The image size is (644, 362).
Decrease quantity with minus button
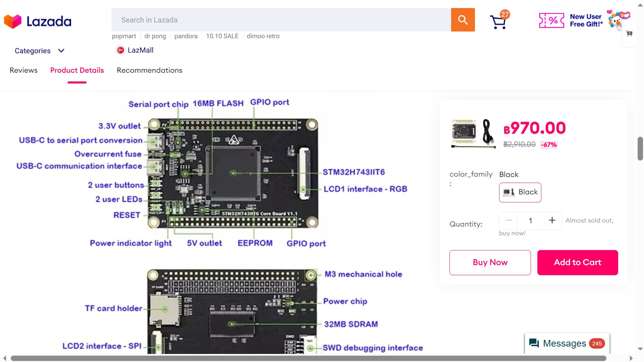pyautogui.click(x=508, y=221)
